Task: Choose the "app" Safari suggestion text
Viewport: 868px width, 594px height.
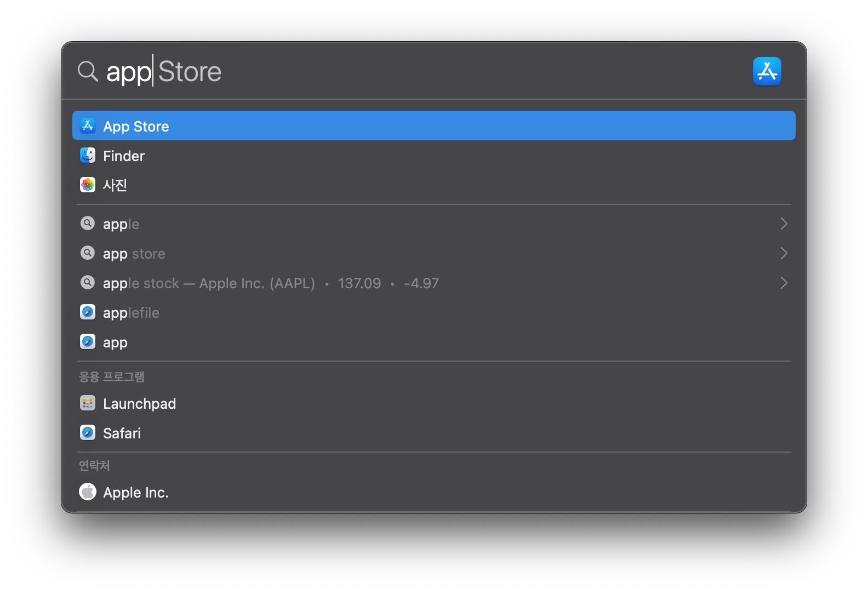Action: [115, 343]
